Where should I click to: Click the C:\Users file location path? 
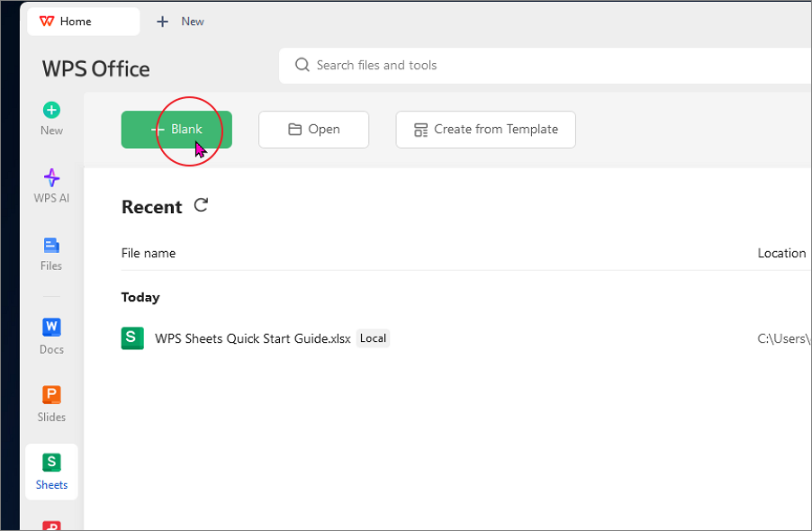(x=784, y=338)
